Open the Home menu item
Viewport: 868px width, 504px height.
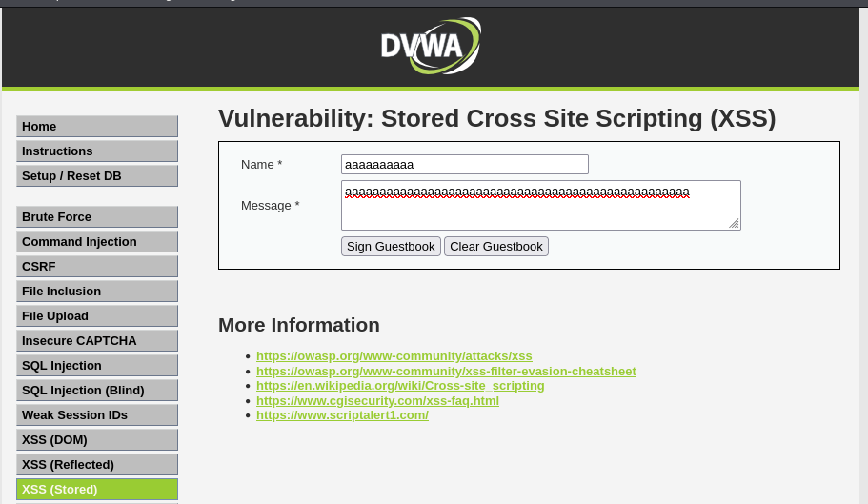97,127
